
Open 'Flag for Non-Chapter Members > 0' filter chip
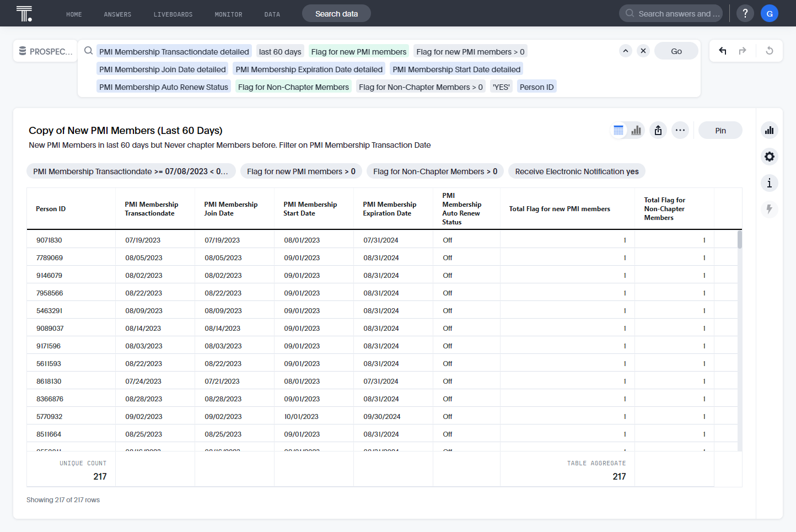point(435,171)
